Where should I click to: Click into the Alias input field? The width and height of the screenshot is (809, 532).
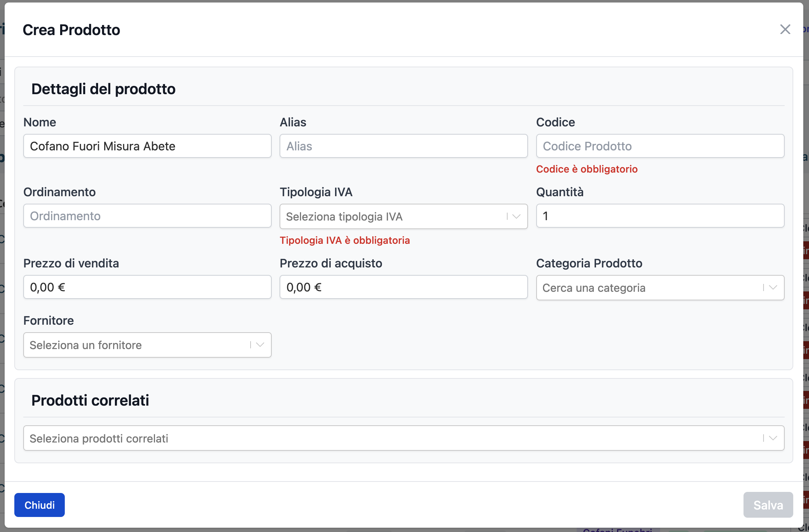[403, 146]
